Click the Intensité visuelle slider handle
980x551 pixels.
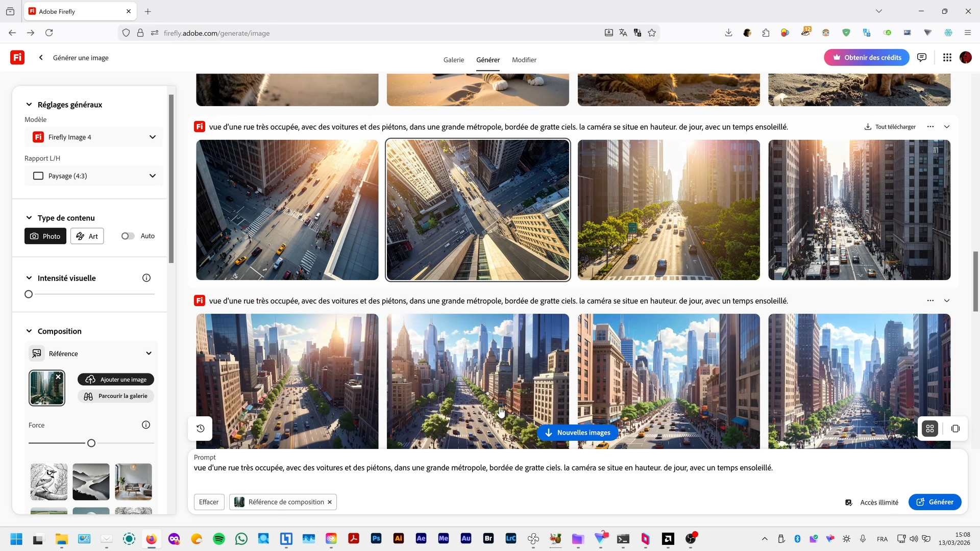click(x=29, y=294)
